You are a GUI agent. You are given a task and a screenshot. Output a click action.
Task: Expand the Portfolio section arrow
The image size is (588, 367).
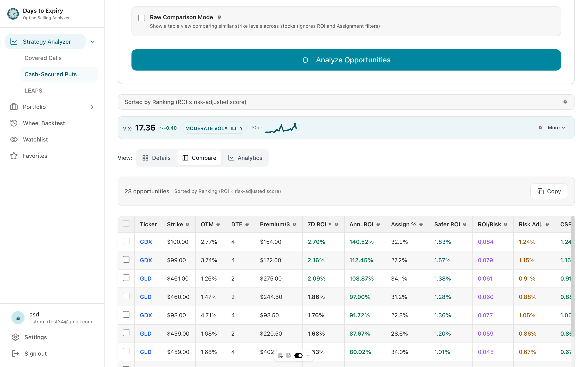(92, 107)
